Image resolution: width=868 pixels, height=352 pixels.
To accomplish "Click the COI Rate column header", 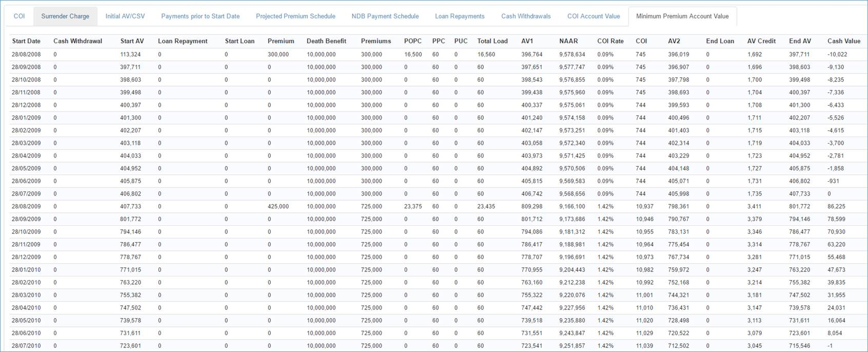I will (x=610, y=41).
